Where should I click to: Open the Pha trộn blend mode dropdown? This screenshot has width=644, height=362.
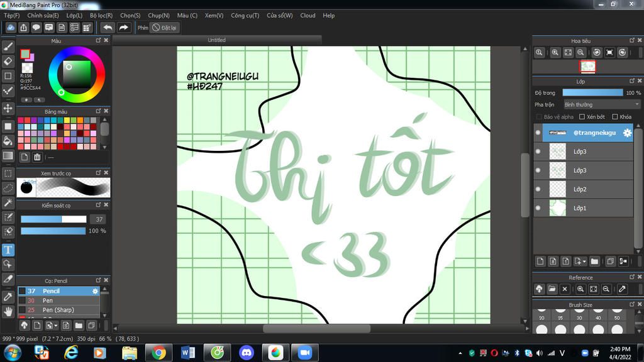(x=601, y=104)
